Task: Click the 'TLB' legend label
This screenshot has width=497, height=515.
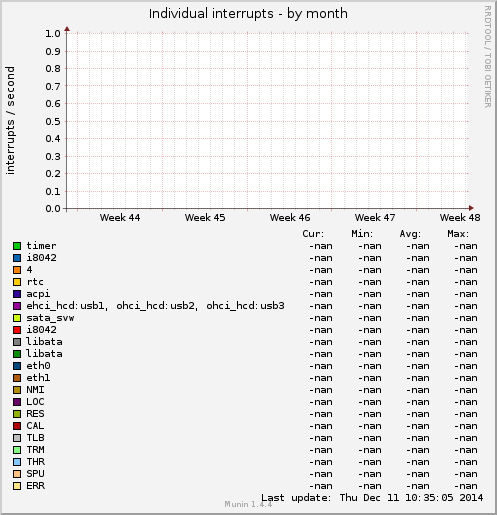Action: (35, 438)
